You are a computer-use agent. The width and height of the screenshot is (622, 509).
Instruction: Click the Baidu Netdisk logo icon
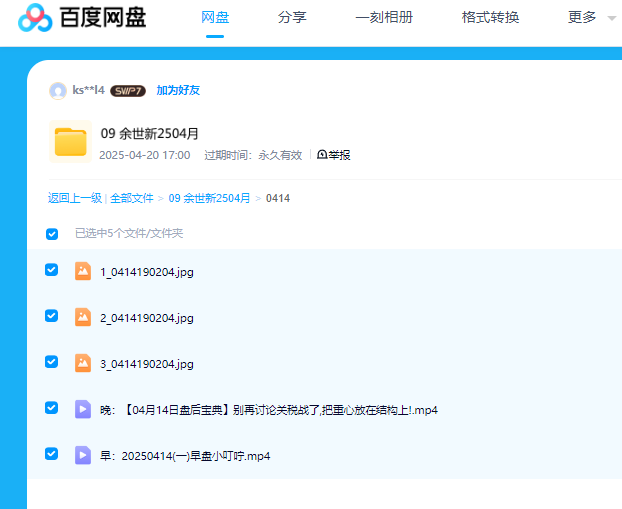[35, 18]
